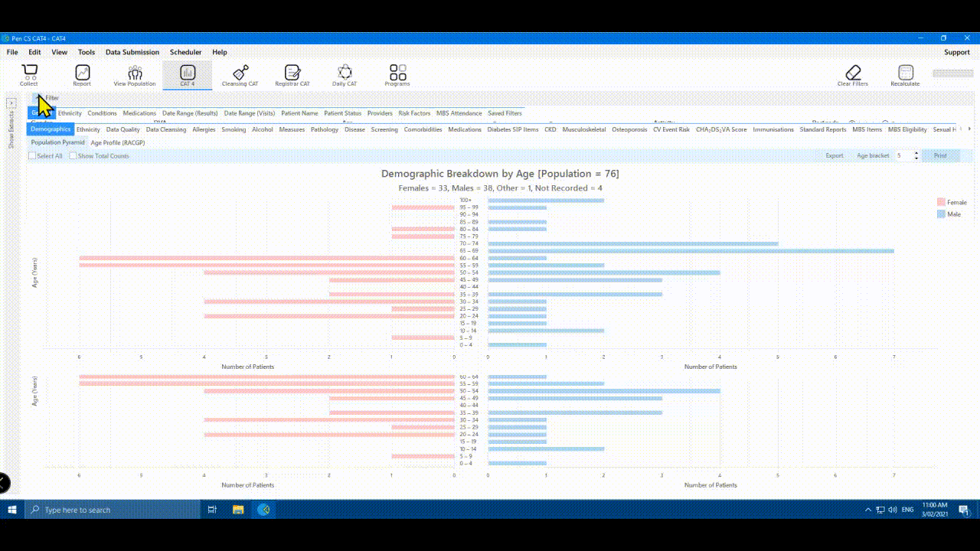The height and width of the screenshot is (551, 980).
Task: Launch Registrar CAT
Action: [292, 75]
